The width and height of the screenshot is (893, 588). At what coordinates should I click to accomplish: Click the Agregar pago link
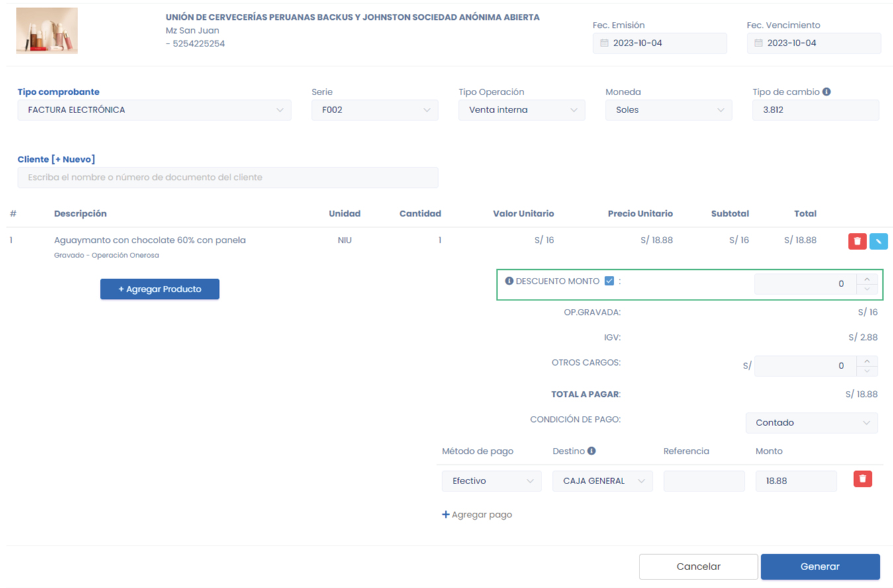click(477, 515)
